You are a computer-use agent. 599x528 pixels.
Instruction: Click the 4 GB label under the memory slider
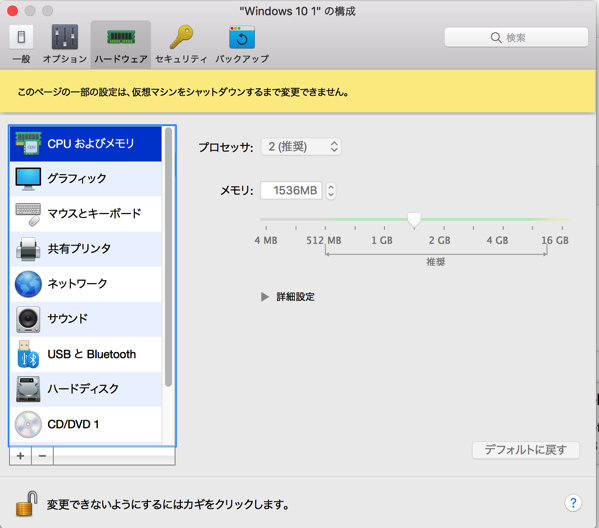(497, 240)
